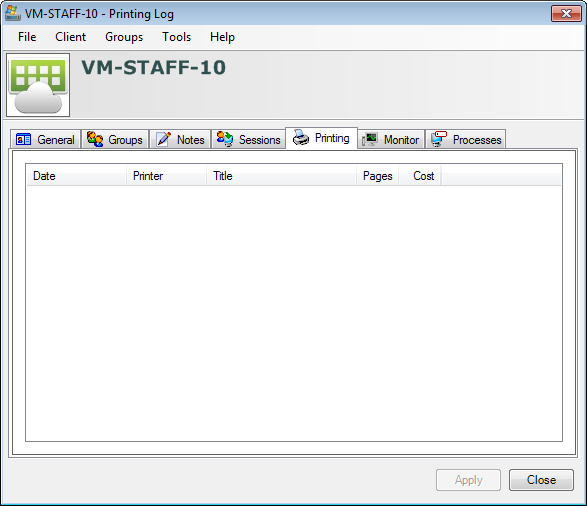Click the title bar application icon
The width and height of the screenshot is (587, 506).
click(x=13, y=13)
